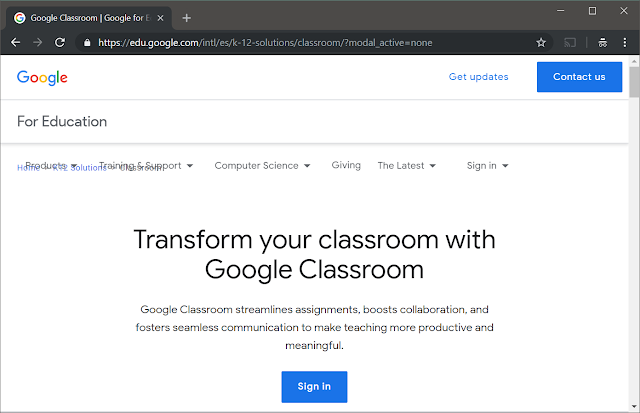The width and height of the screenshot is (640, 413).
Task: Open Chrome's three-dot menu
Action: pos(624,42)
